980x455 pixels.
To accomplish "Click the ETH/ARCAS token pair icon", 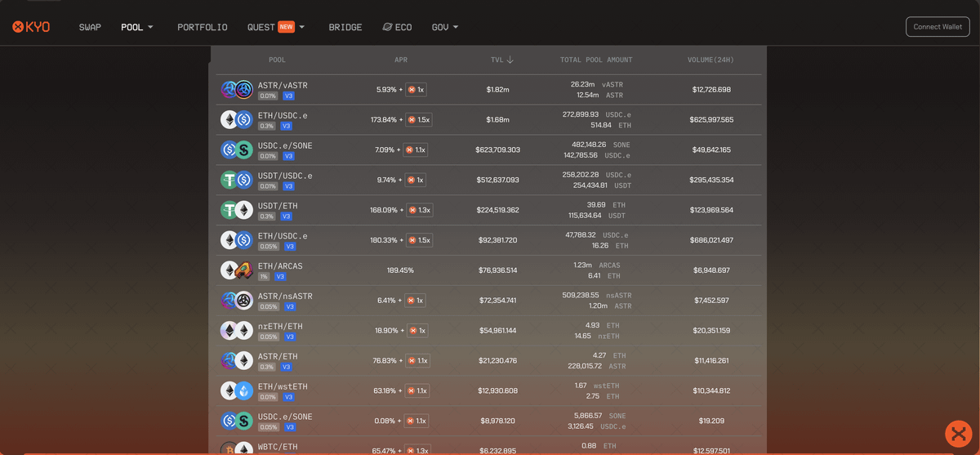I will coord(236,270).
